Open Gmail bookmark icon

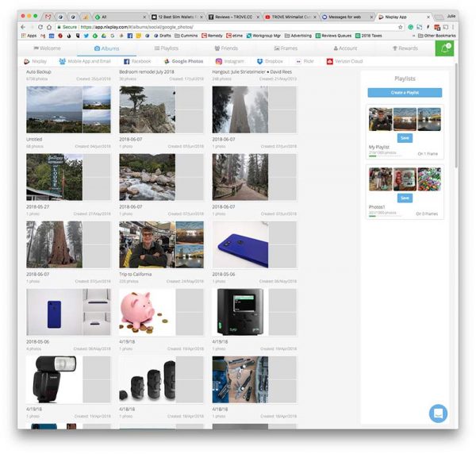coord(43,36)
